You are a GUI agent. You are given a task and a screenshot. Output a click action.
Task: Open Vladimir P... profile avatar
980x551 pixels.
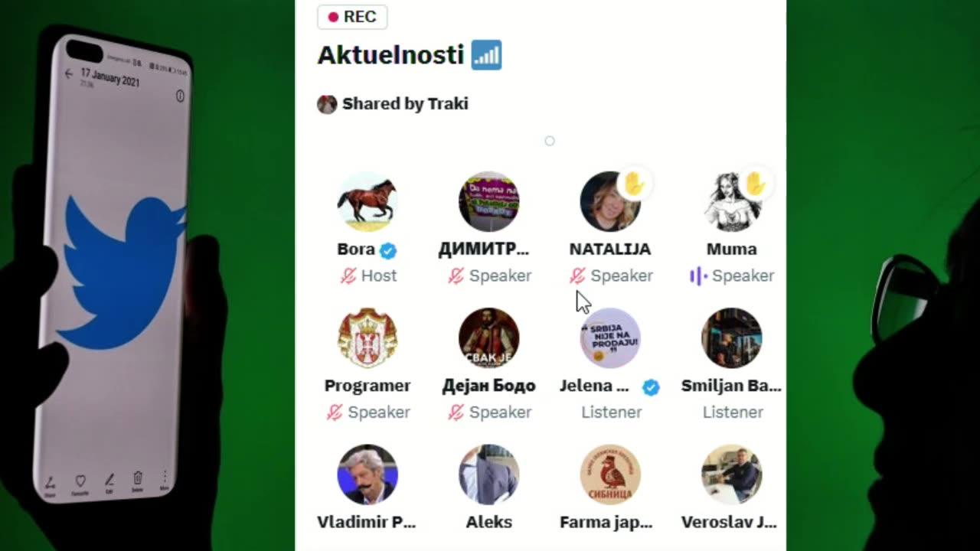[367, 474]
